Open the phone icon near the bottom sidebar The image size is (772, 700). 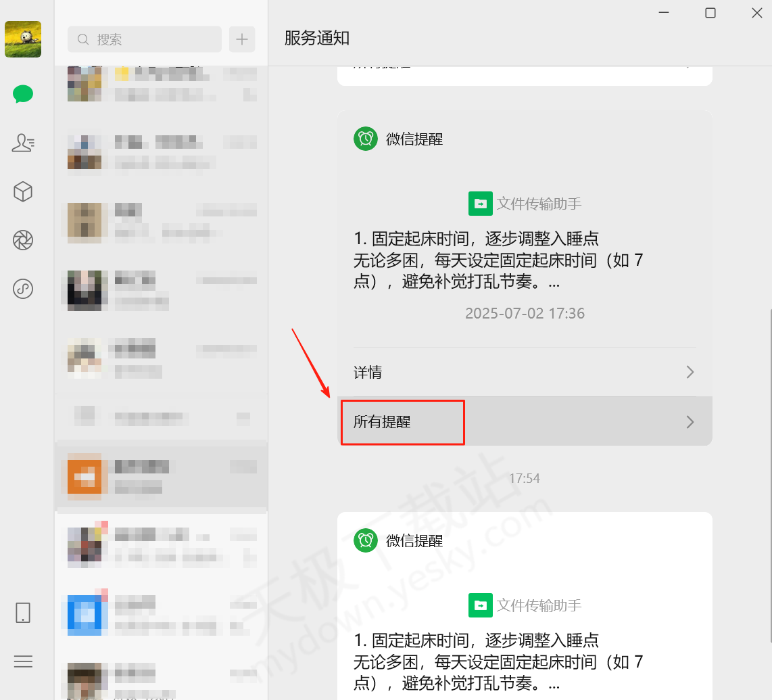pyautogui.click(x=23, y=613)
